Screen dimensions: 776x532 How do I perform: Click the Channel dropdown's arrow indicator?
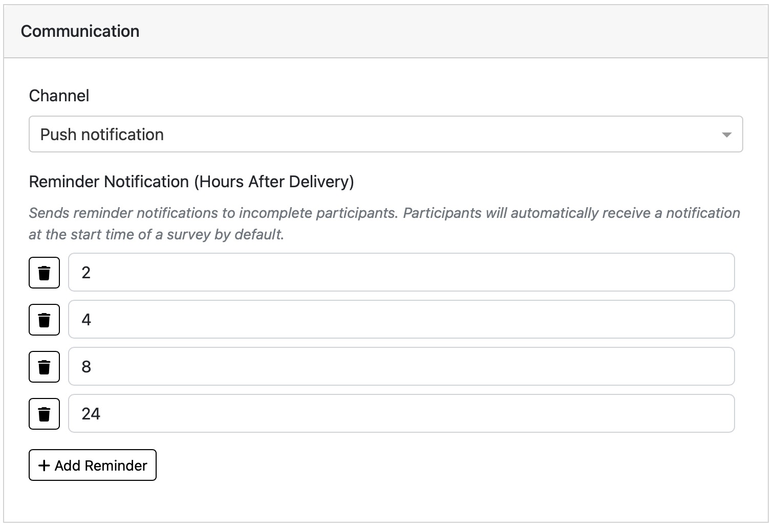click(x=726, y=135)
